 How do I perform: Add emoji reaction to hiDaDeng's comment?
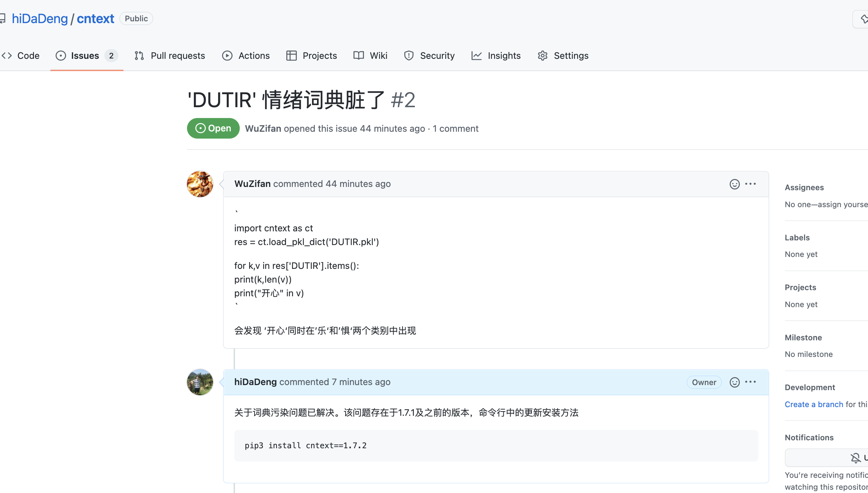[x=734, y=382]
